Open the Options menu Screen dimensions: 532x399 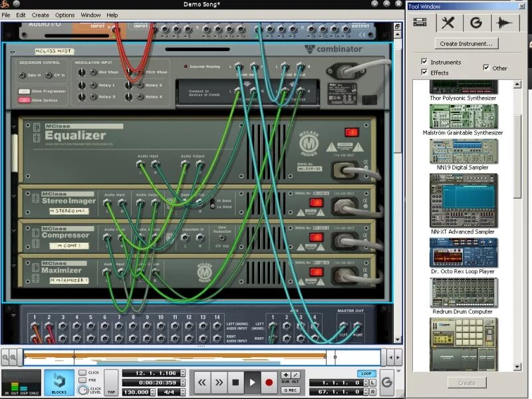[x=65, y=15]
